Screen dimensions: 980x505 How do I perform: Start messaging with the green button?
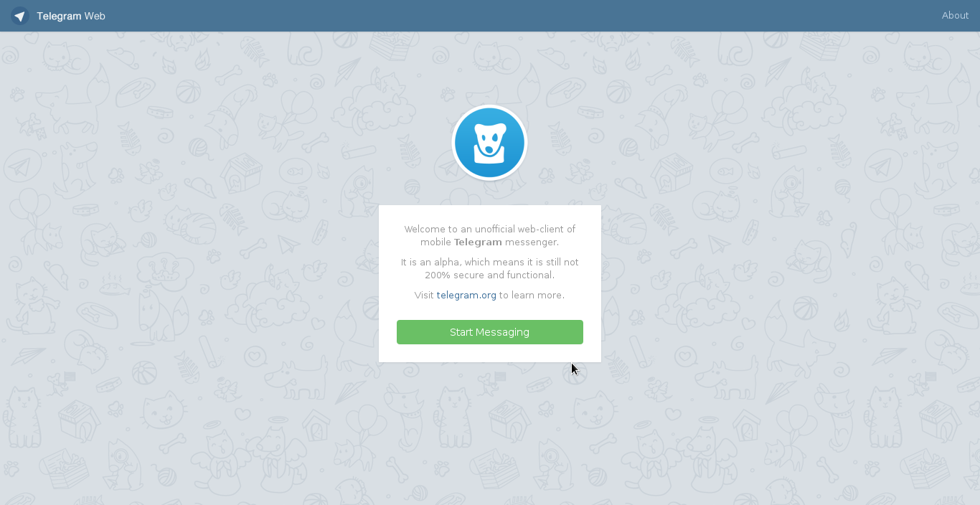pos(490,332)
